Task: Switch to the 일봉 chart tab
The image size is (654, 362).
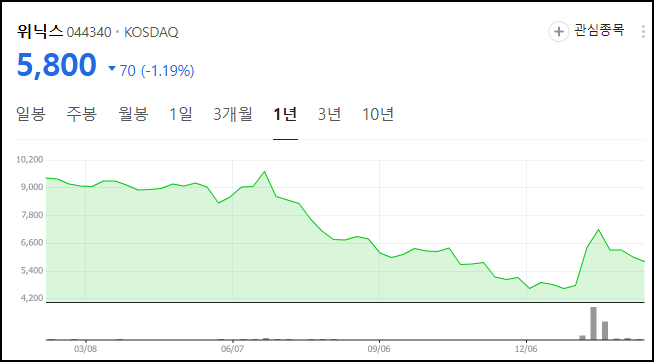Action: [x=30, y=114]
